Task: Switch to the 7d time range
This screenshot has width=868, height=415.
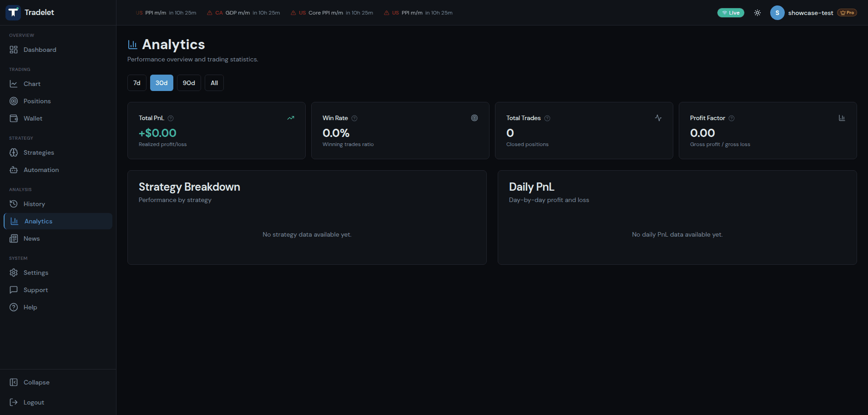Action: coord(136,83)
